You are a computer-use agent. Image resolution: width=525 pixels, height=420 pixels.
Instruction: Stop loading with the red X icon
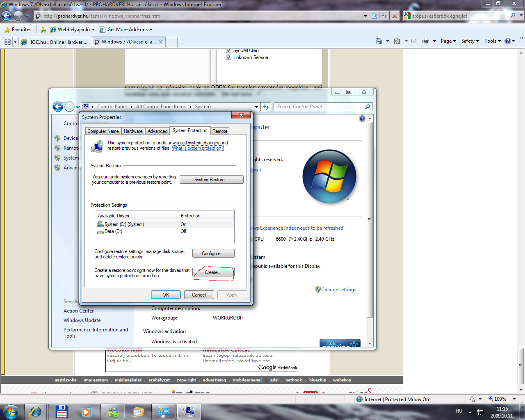pos(395,16)
